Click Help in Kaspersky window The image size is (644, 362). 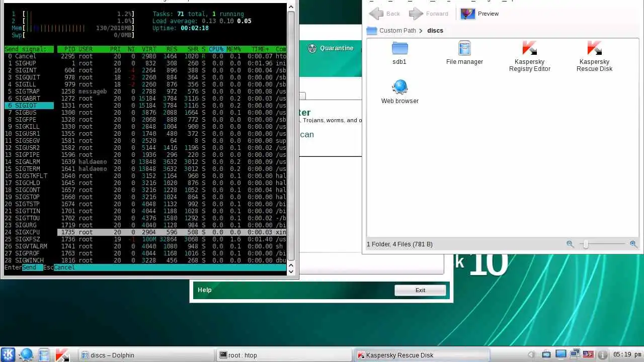[205, 290]
